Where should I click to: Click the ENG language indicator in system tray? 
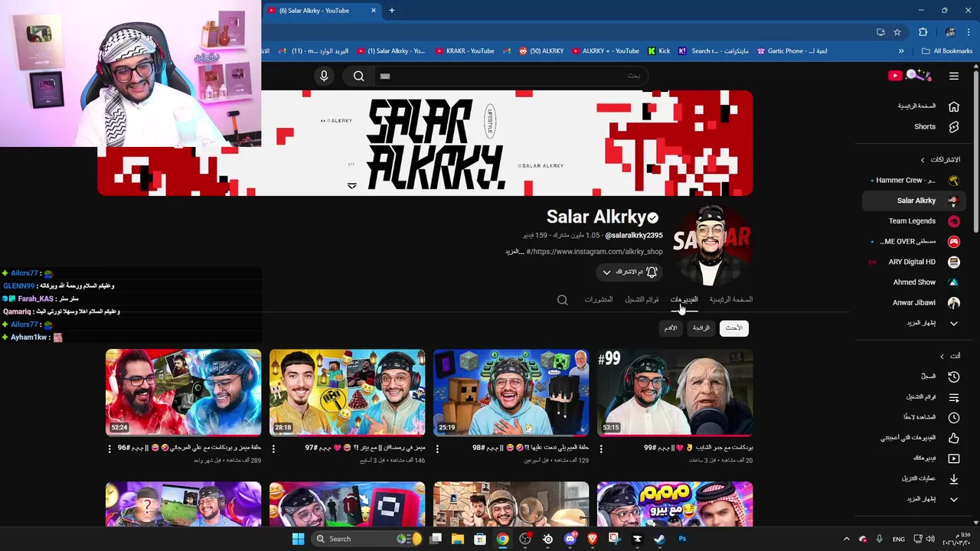point(899,539)
